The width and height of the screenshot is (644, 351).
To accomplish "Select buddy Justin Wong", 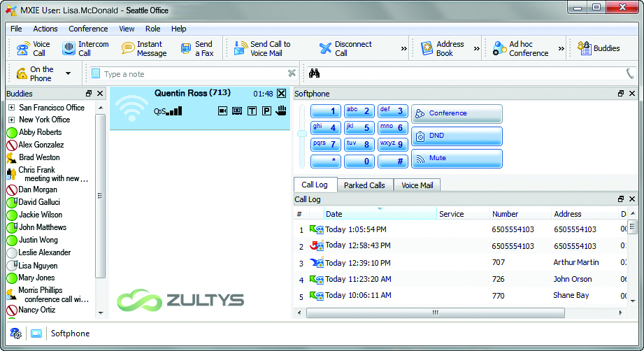I will (x=38, y=240).
